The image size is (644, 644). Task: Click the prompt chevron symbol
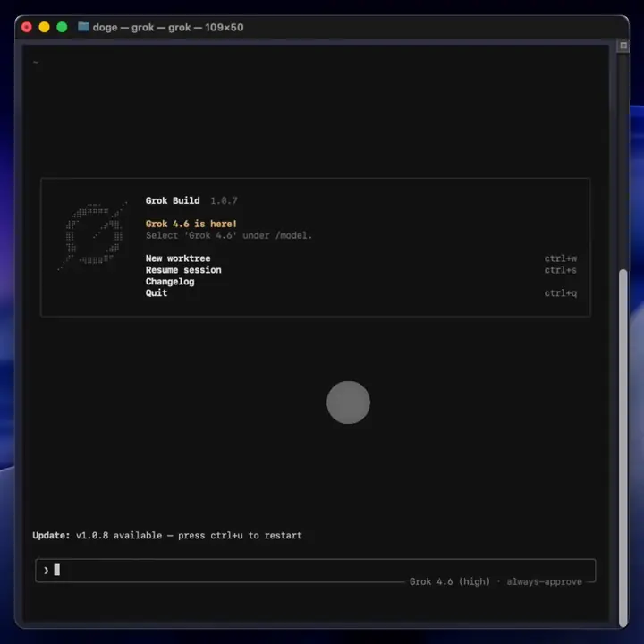click(46, 570)
